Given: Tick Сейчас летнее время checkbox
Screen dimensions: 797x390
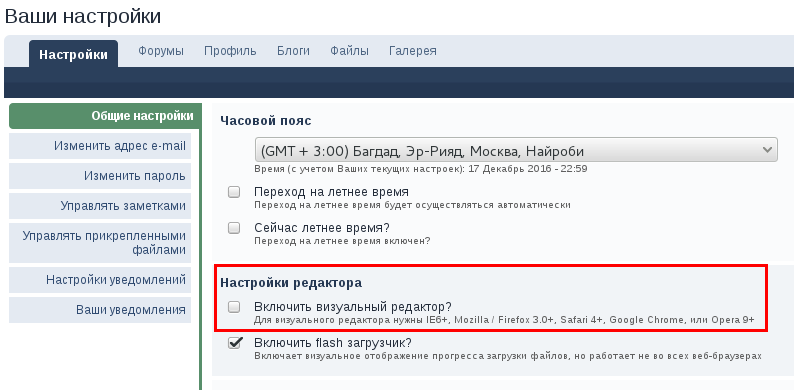Looking at the screenshot, I should pyautogui.click(x=234, y=228).
